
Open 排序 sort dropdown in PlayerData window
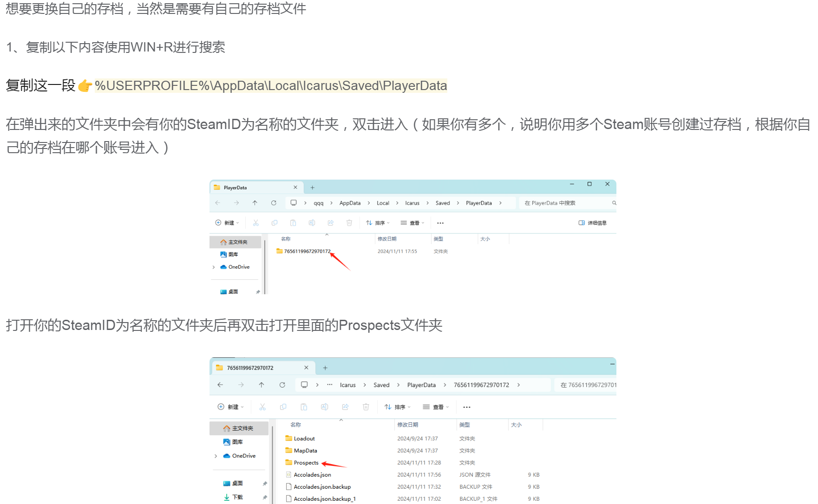coord(378,223)
